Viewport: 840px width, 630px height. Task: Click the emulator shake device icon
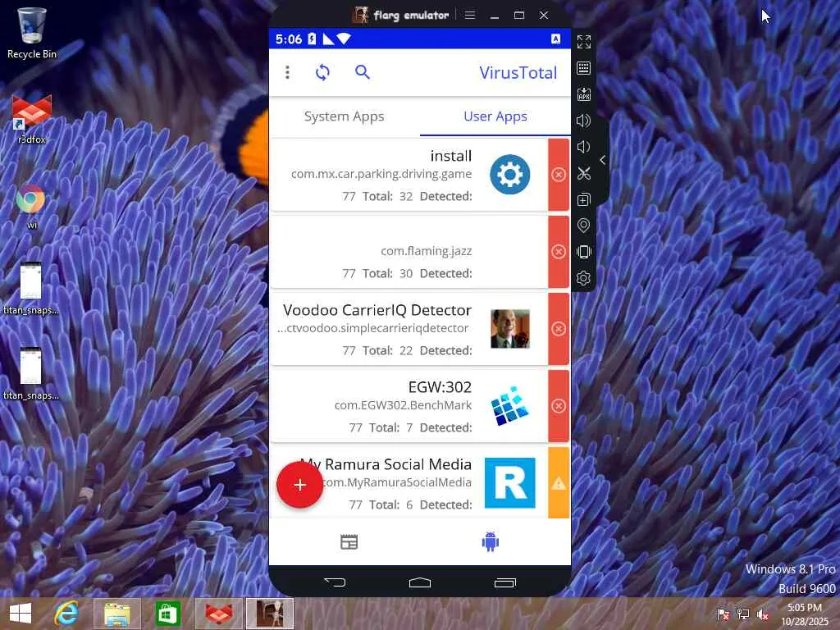click(x=584, y=252)
